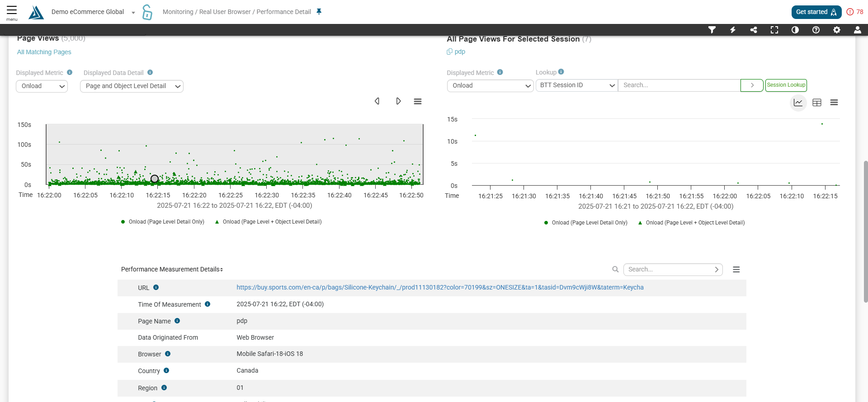Click the session lookup Search field

pyautogui.click(x=679, y=85)
